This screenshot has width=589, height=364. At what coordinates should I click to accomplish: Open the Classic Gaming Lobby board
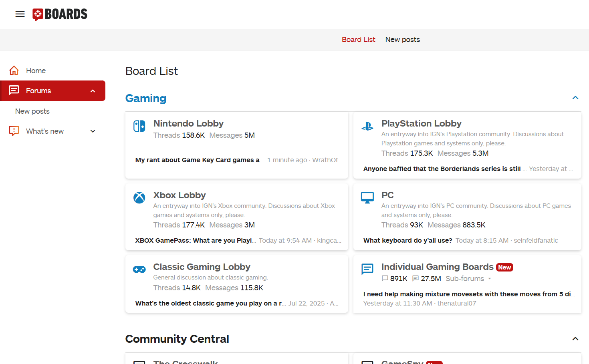pyautogui.click(x=202, y=267)
